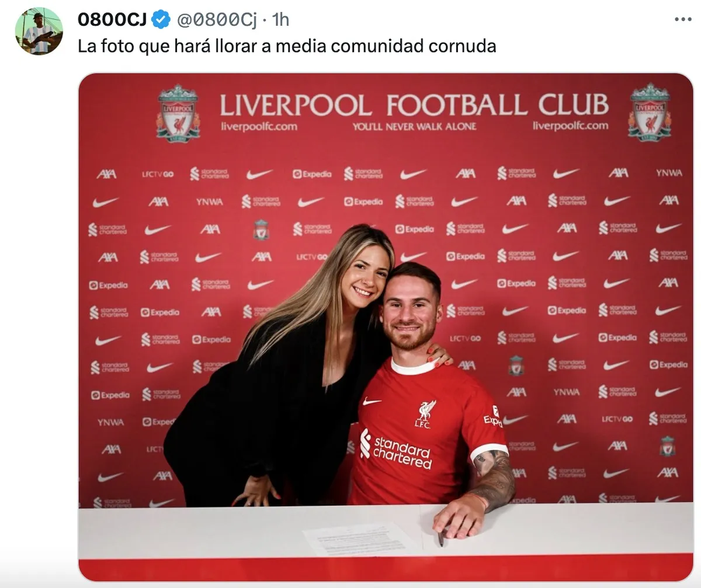The image size is (701, 588).
Task: Click the Standard Chartered logo on the jersey
Action: 395,450
